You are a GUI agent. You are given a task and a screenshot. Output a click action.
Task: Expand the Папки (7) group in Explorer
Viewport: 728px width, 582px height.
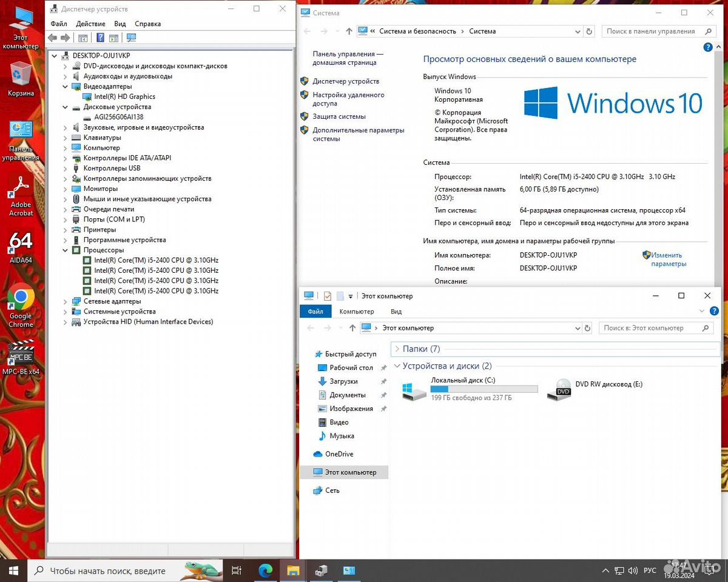click(397, 349)
